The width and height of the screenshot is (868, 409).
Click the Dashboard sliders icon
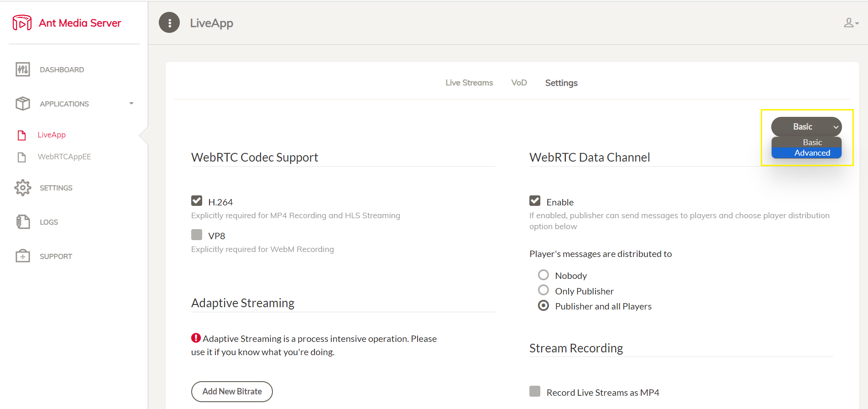click(x=23, y=69)
